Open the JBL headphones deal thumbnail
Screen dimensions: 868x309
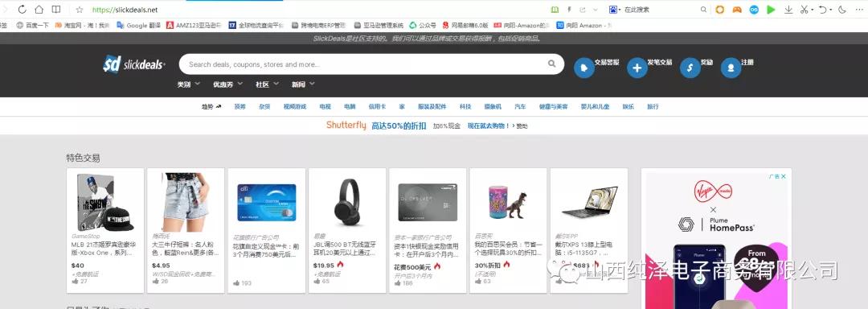click(x=346, y=203)
